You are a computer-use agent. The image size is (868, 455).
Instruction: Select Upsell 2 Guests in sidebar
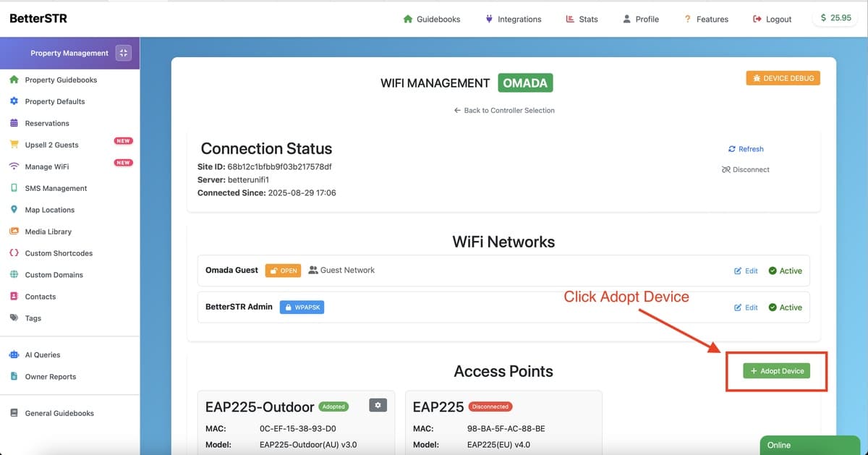pos(51,145)
